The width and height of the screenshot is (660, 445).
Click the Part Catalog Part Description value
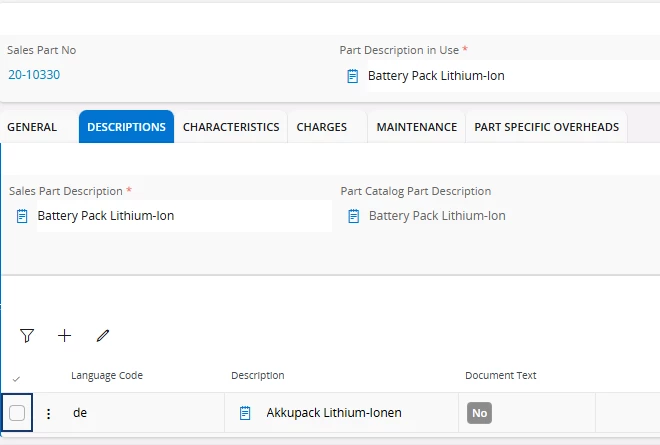tap(437, 216)
